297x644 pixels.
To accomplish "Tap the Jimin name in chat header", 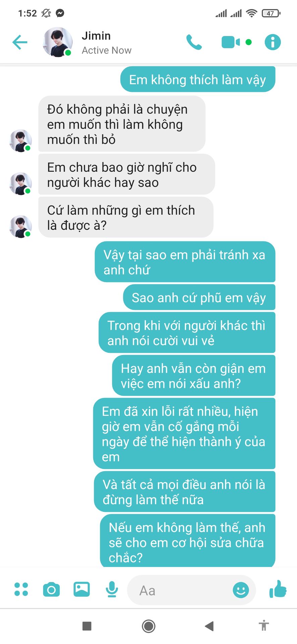I will [96, 36].
